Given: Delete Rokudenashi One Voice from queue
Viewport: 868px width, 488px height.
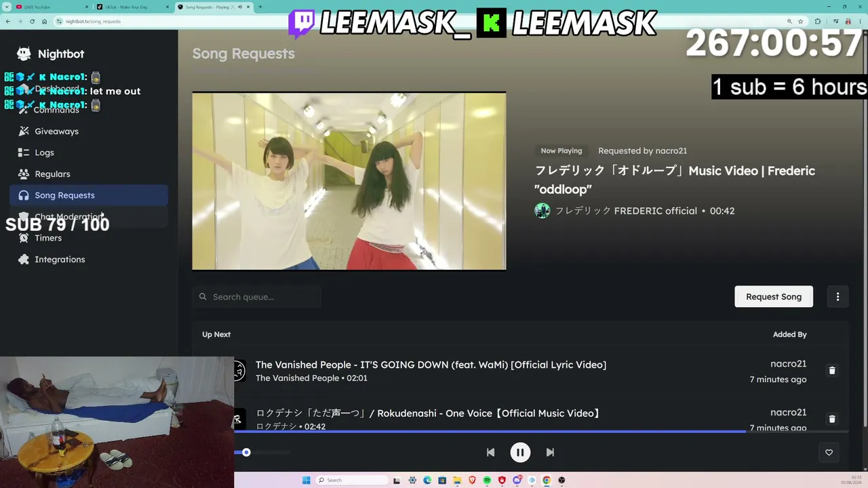Looking at the screenshot, I should [832, 419].
